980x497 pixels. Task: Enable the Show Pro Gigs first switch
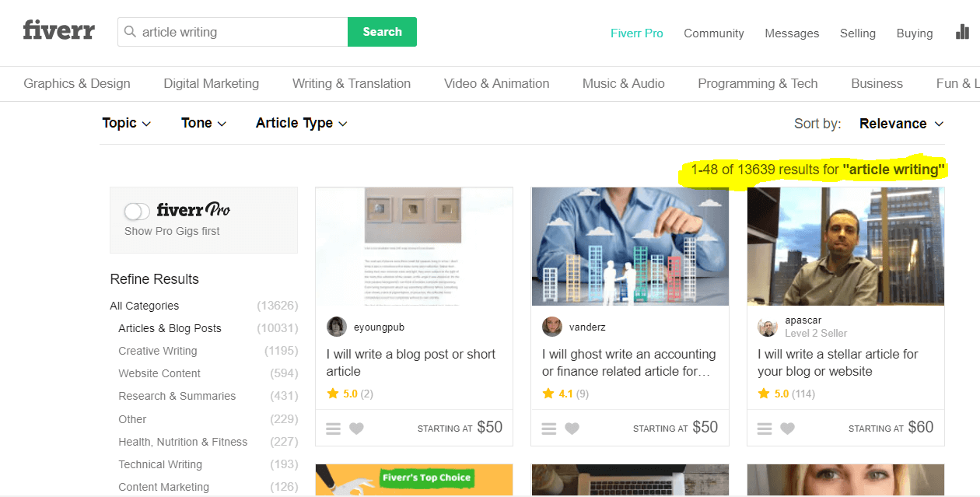136,211
